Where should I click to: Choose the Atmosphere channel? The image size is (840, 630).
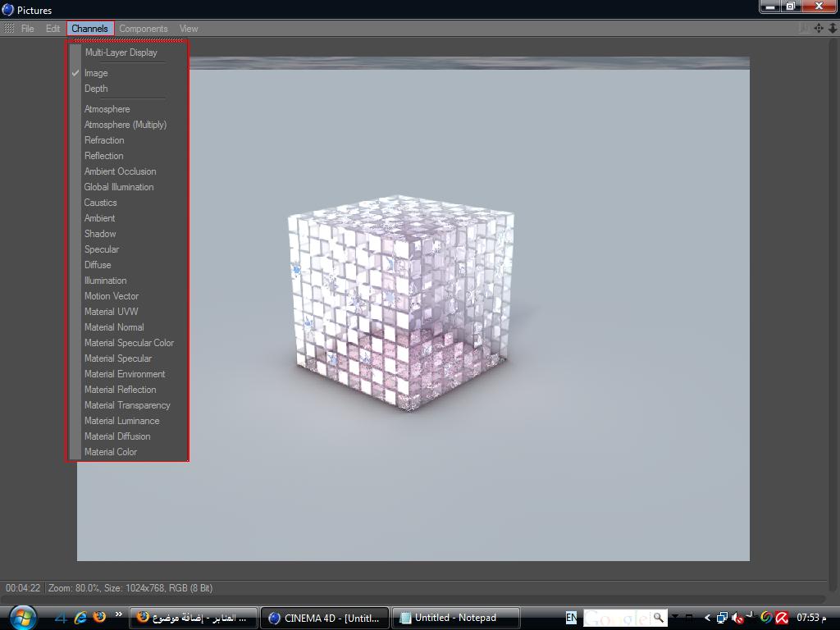[129, 109]
